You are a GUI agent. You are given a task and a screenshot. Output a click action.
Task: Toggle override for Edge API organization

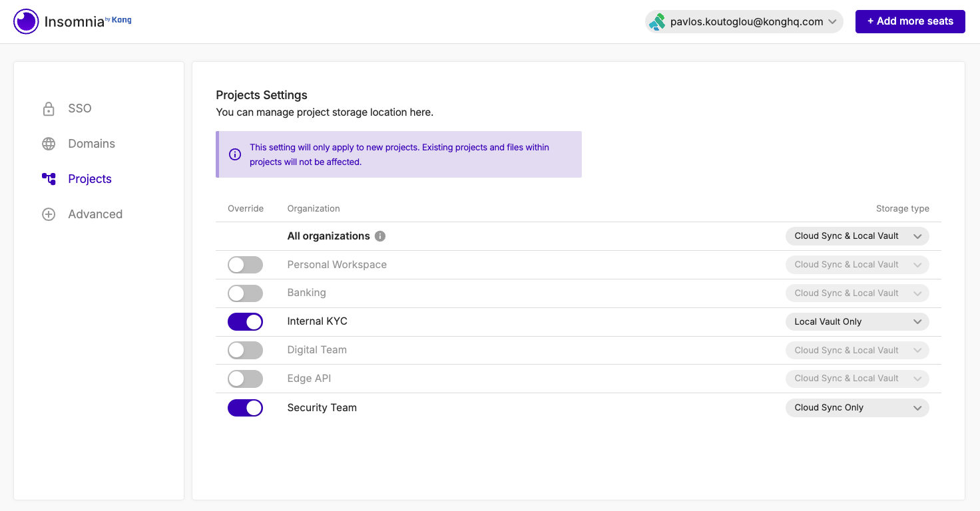click(245, 379)
